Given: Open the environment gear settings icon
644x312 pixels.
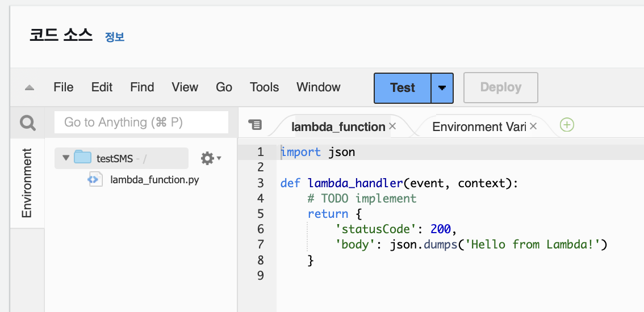Looking at the screenshot, I should 208,158.
